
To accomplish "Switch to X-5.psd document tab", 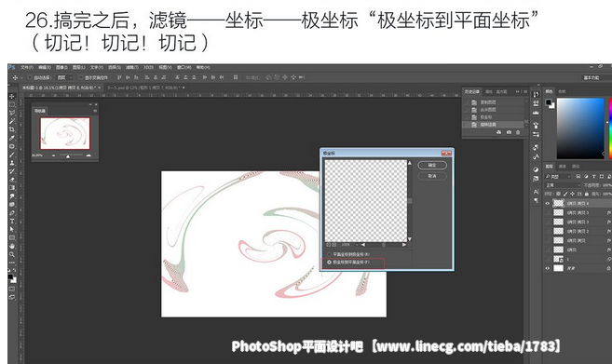I will click(x=144, y=88).
